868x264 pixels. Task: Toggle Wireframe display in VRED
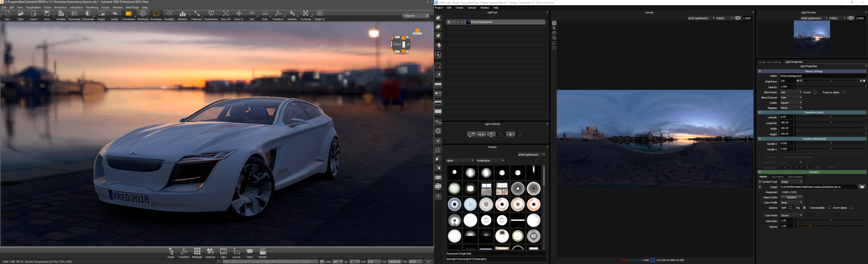[x=143, y=15]
